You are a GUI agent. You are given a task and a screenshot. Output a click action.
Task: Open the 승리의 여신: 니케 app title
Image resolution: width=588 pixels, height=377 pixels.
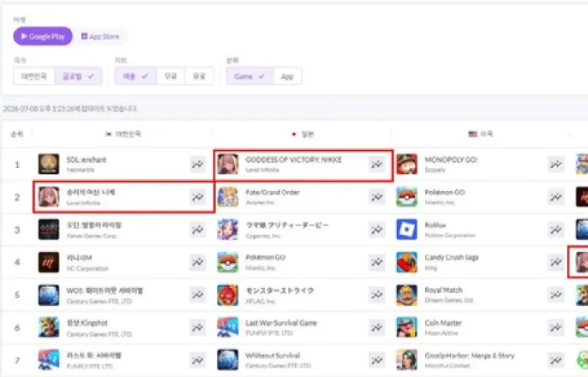(x=91, y=192)
